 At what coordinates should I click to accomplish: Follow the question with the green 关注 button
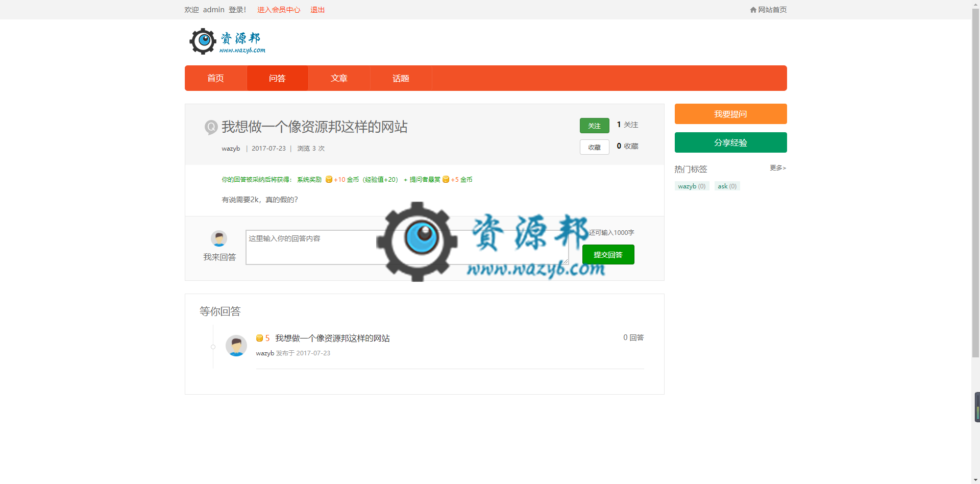pyautogui.click(x=594, y=126)
